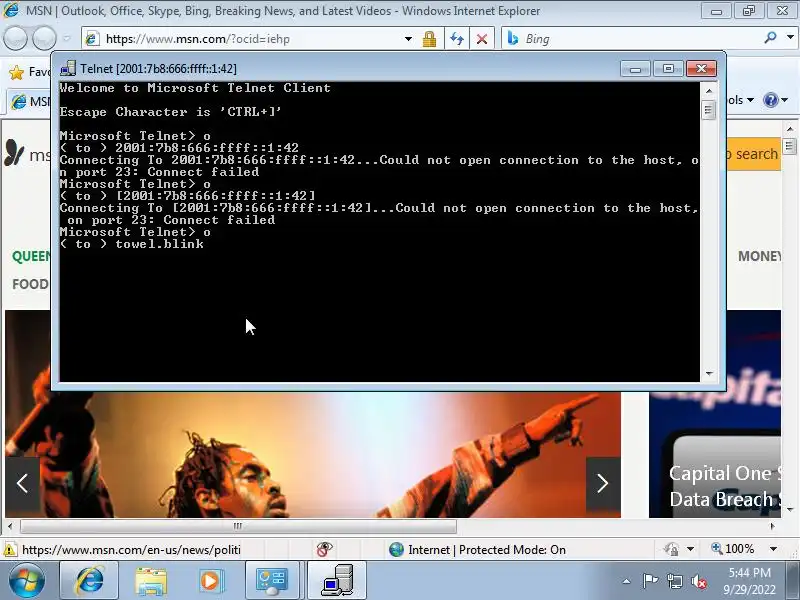Image resolution: width=800 pixels, height=600 pixels.
Task: Click the horizontal scrollbar left arrow
Action: pos(10,526)
